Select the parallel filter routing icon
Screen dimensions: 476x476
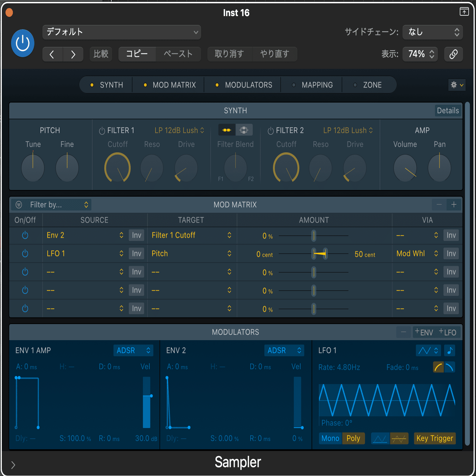tap(244, 130)
